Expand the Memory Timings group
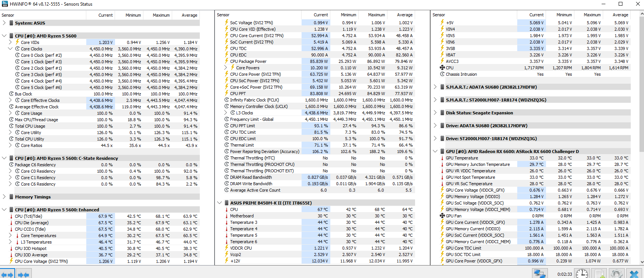Image resolution: width=644 pixels, height=278 pixels. (4, 197)
